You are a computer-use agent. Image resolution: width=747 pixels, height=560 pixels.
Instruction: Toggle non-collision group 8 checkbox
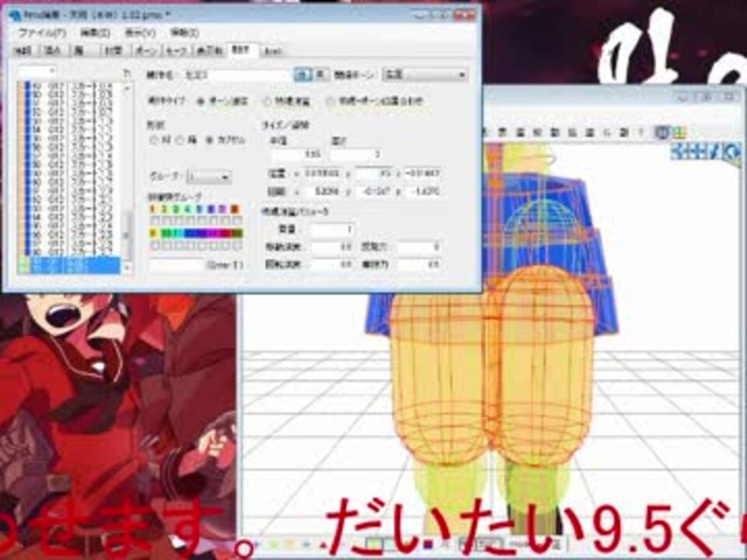(237, 220)
